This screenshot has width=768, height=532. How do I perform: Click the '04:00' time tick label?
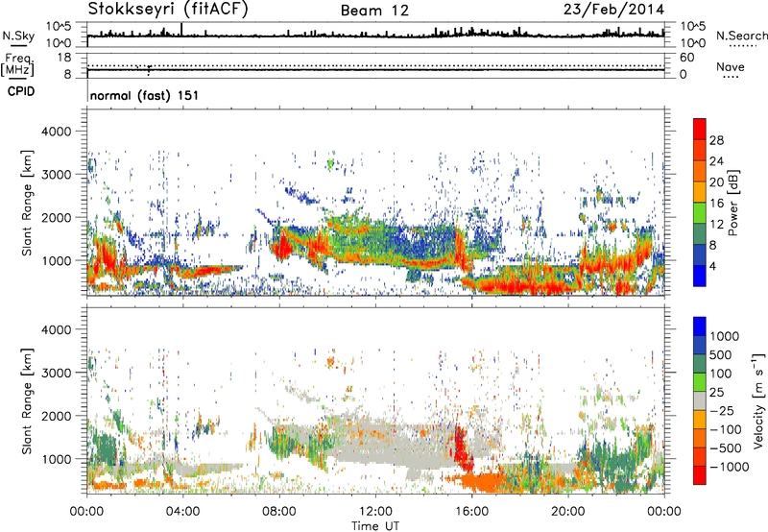pyautogui.click(x=182, y=512)
